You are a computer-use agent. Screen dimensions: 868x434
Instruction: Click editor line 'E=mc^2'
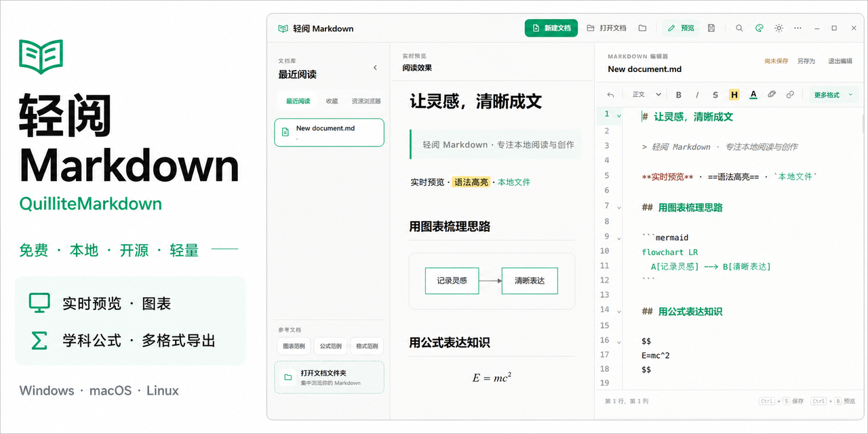coord(655,355)
